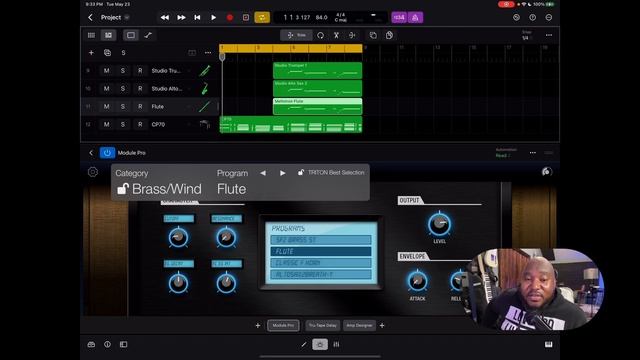Select the Mellotron Flute region

(x=318, y=106)
